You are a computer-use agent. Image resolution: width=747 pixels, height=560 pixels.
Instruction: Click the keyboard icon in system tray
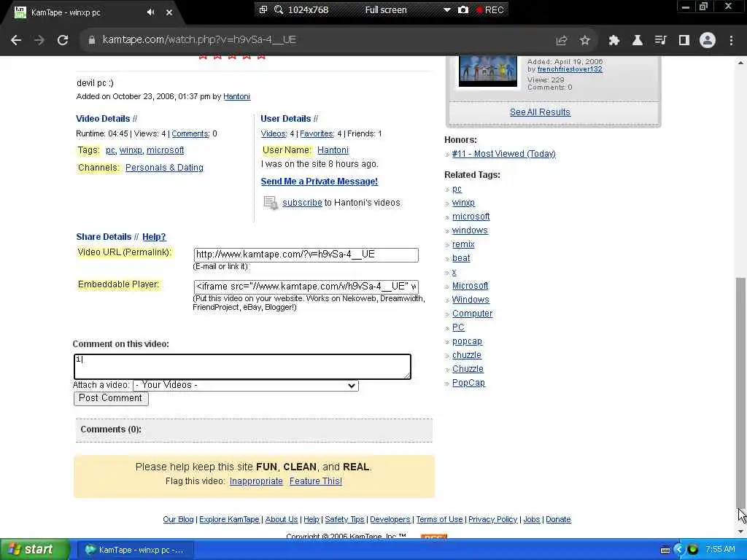tap(665, 550)
